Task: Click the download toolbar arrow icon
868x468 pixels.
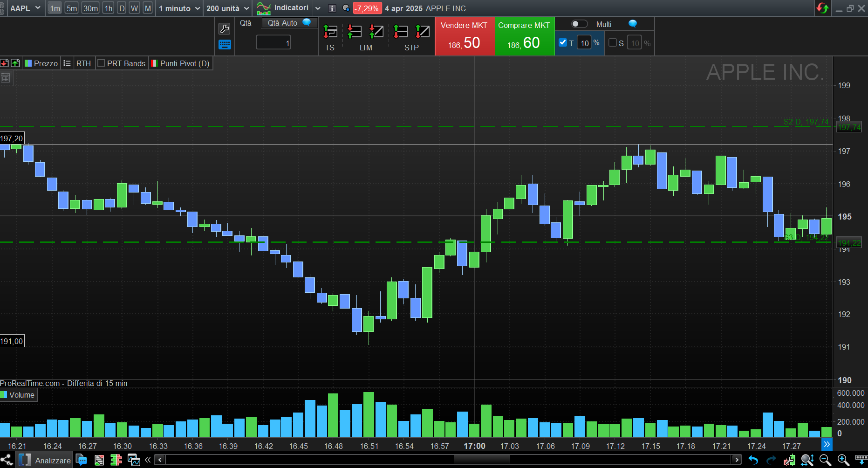Action: tap(861, 460)
